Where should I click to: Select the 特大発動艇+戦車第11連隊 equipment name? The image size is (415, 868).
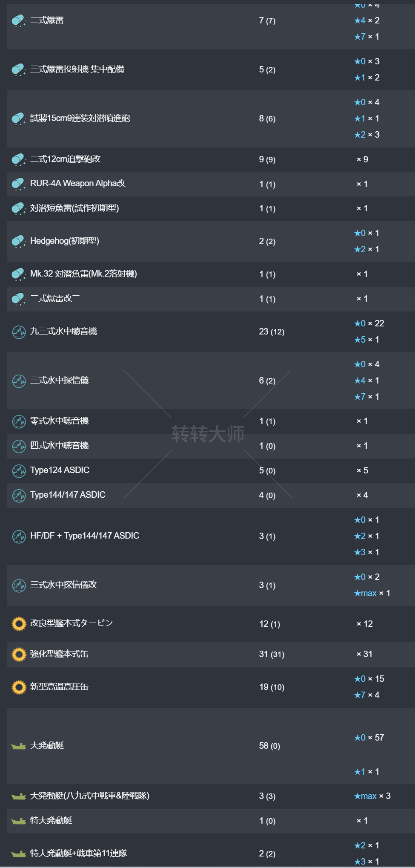78,853
